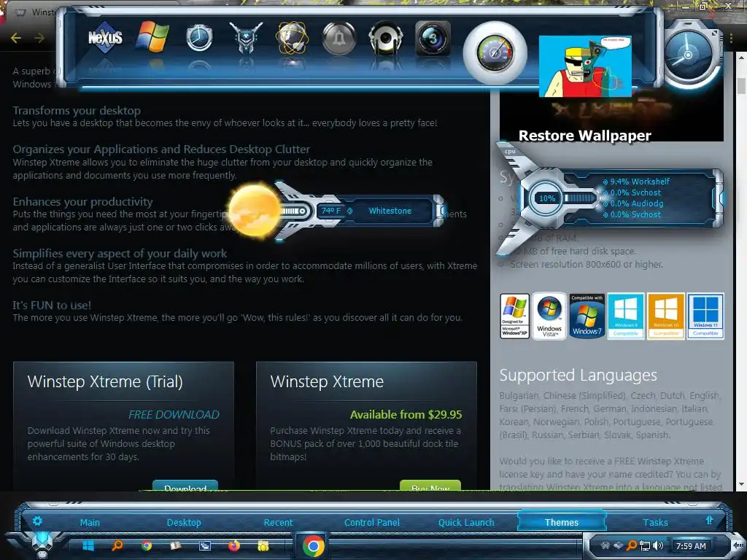Click the Available from $29.95 text

coord(406,415)
